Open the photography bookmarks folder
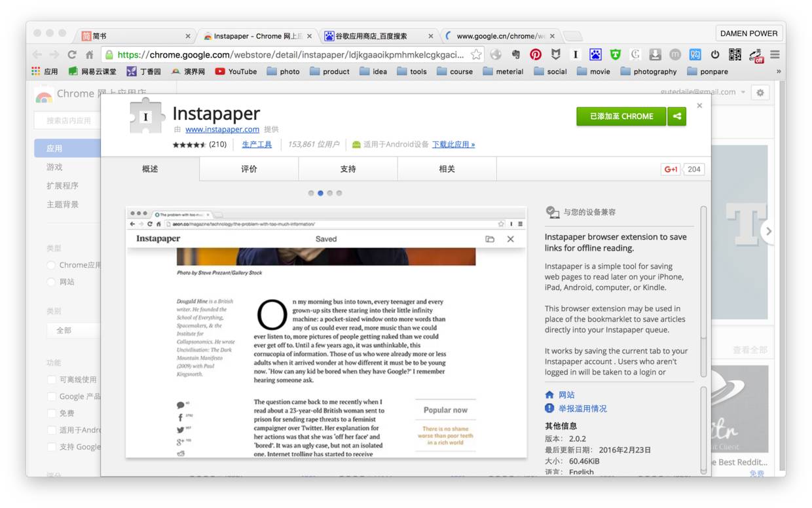Screen dimensions: 812x508 tap(648, 71)
